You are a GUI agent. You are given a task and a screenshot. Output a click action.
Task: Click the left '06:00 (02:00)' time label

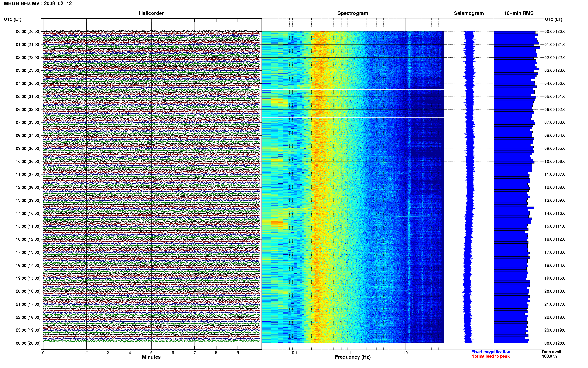click(28, 109)
